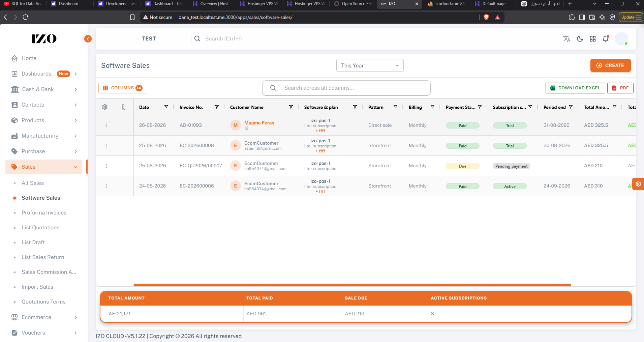This screenshot has height=342, width=644.
Task: Open Pattern column filter icon
Action: coord(395,107)
